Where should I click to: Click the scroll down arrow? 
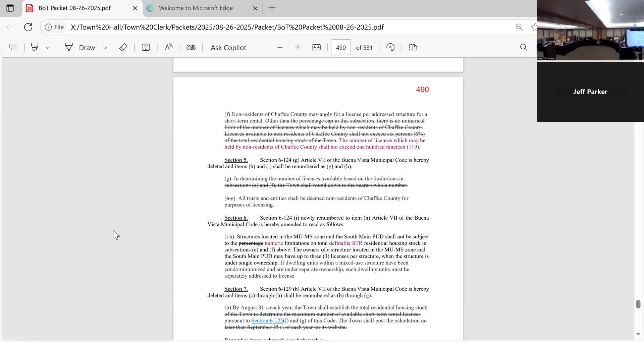coord(638,334)
